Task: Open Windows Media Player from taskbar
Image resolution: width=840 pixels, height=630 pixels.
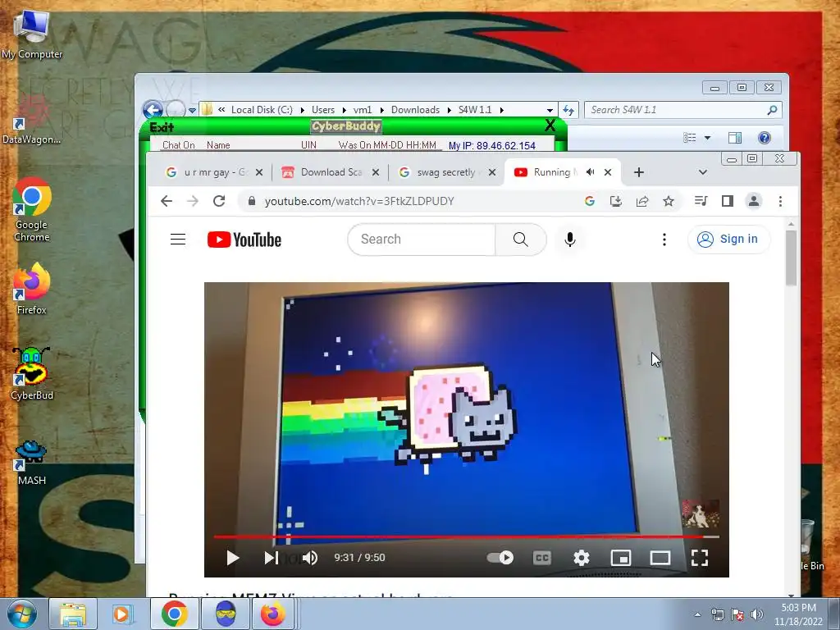Action: tap(123, 614)
